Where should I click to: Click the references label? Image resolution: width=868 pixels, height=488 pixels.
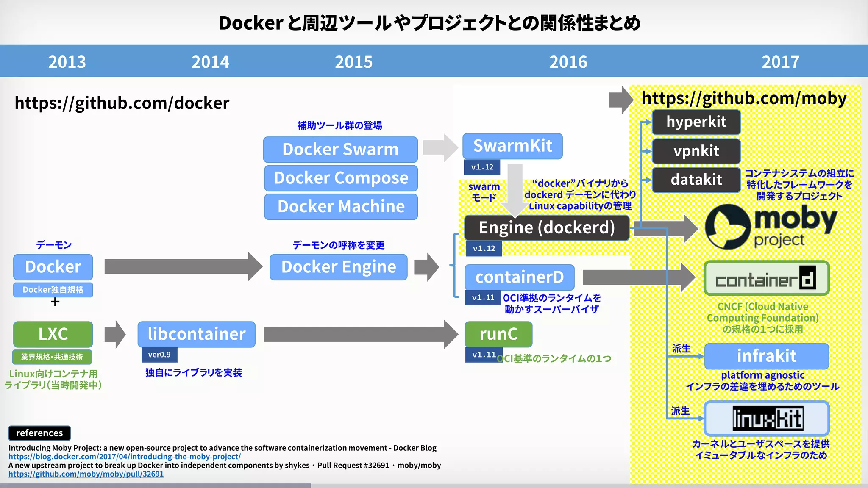39,433
